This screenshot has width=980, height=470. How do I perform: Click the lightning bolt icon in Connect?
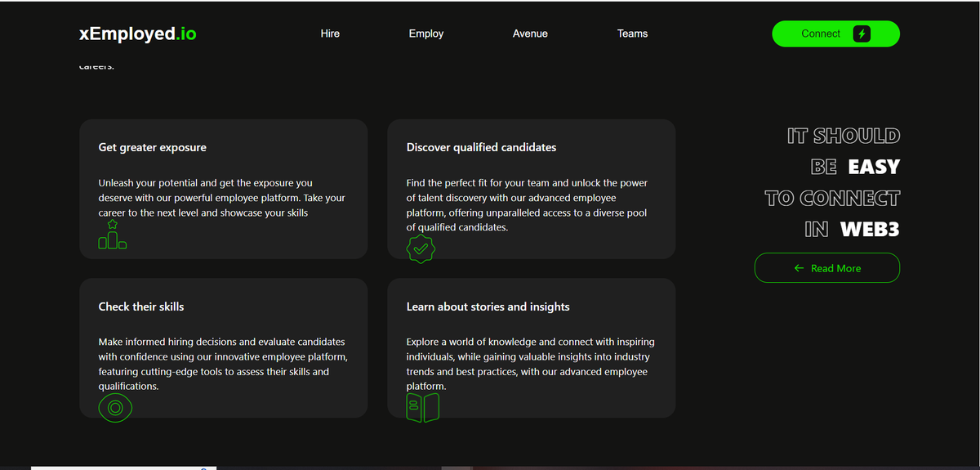pyautogui.click(x=862, y=34)
